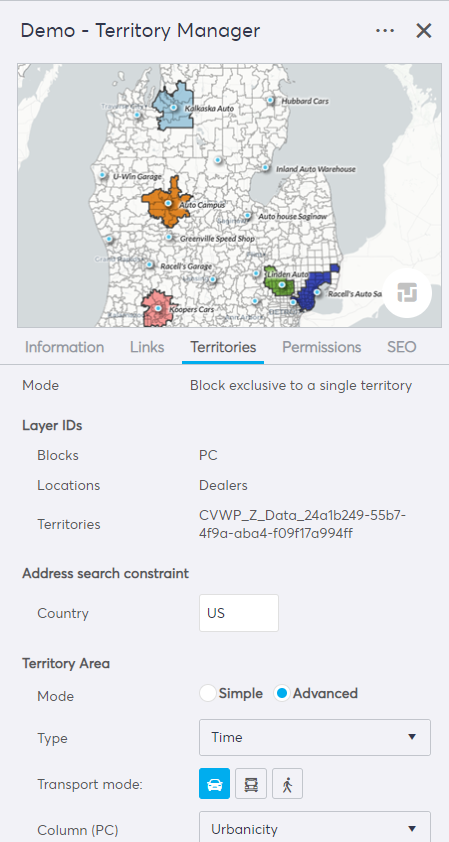Viewport: 449px width, 842px height.
Task: Go to the Permissions tab
Action: 322,347
